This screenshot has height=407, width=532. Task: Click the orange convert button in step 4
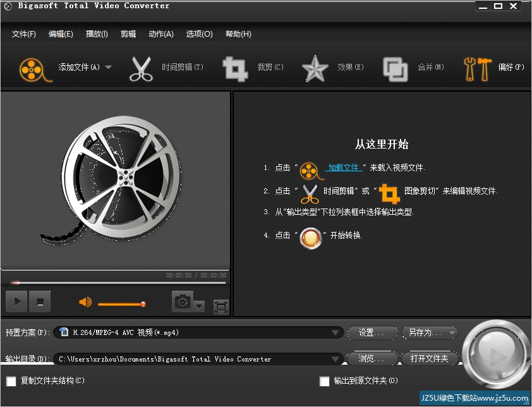[310, 238]
